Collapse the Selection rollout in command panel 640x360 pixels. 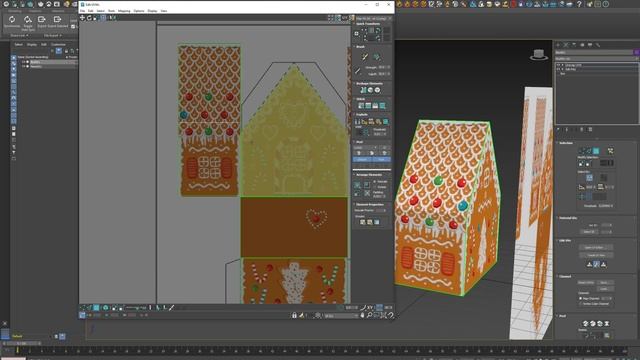[565, 143]
